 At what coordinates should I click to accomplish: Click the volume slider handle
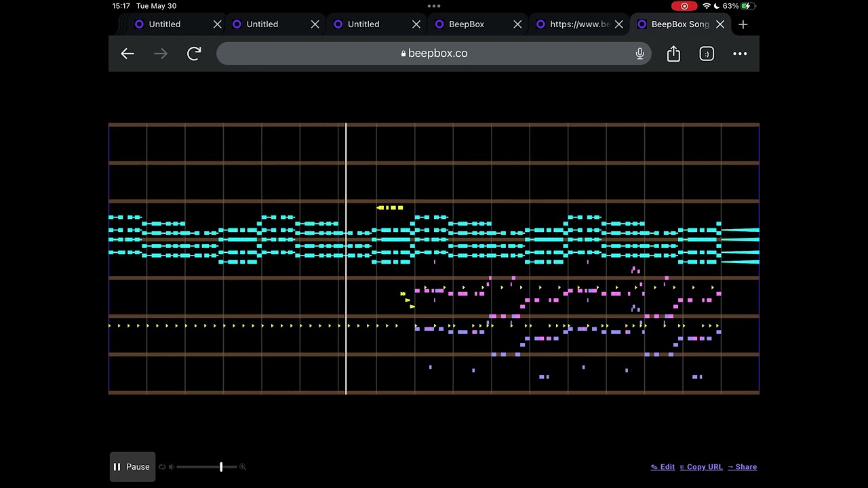click(x=221, y=467)
